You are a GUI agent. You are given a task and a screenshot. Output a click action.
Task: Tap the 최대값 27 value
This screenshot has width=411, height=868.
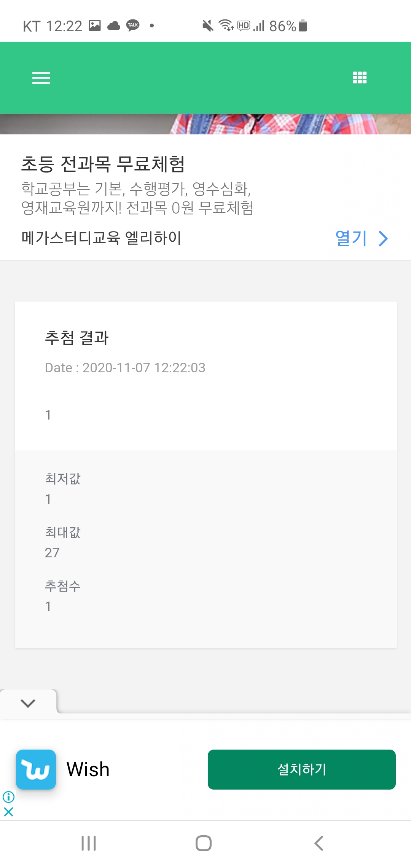coord(52,552)
